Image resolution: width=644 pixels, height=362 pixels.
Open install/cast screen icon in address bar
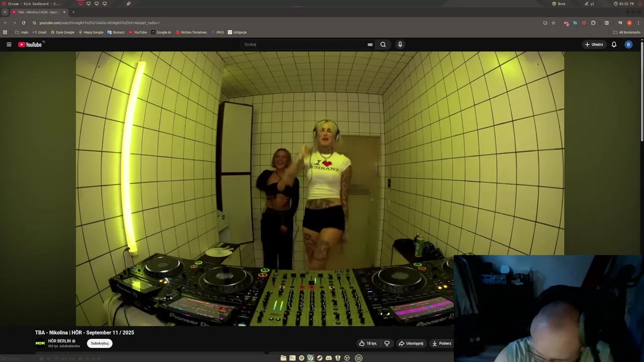(x=545, y=23)
